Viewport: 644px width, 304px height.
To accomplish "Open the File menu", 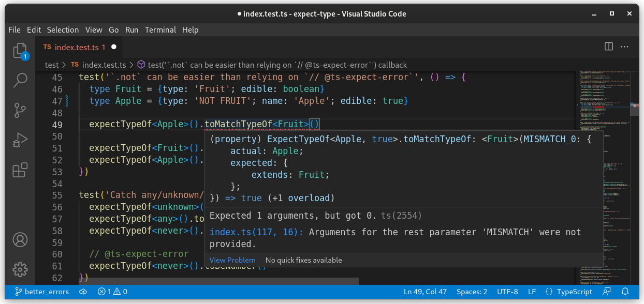I will tap(14, 30).
